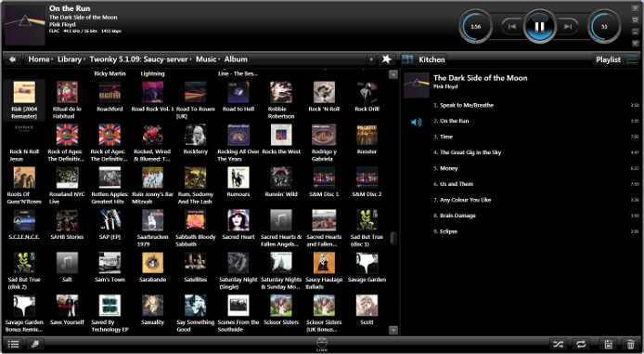Open the Say Something Good album
This screenshot has height=354, width=644.
coord(195,313)
